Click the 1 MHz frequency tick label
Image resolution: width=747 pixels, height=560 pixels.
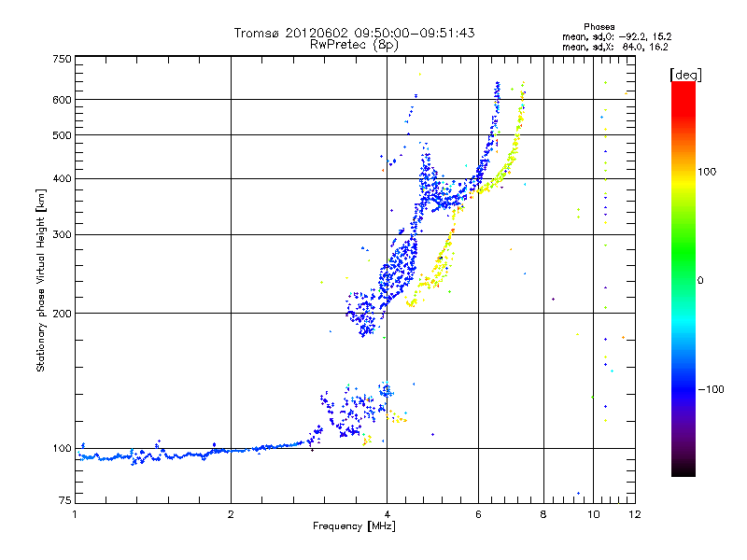[x=76, y=514]
